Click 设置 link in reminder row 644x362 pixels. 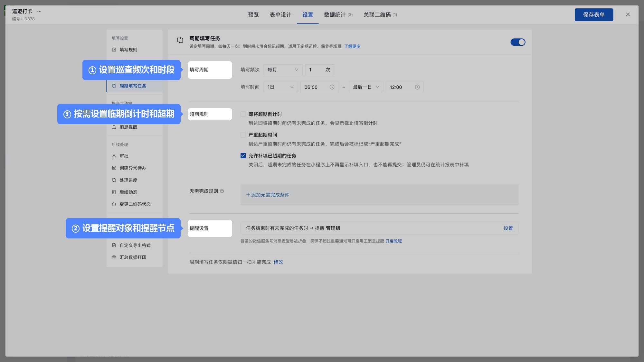pyautogui.click(x=508, y=228)
